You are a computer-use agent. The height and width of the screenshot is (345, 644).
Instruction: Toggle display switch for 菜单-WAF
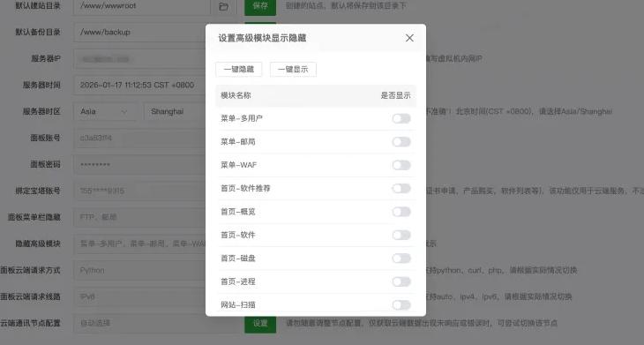pyautogui.click(x=401, y=165)
